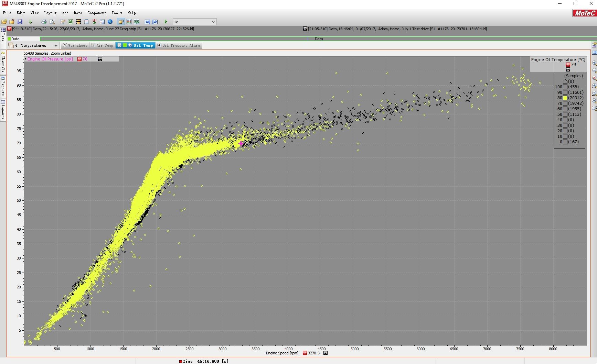The width and height of the screenshot is (597, 364).
Task: Go to next with right arrow icon
Action: click(155, 22)
